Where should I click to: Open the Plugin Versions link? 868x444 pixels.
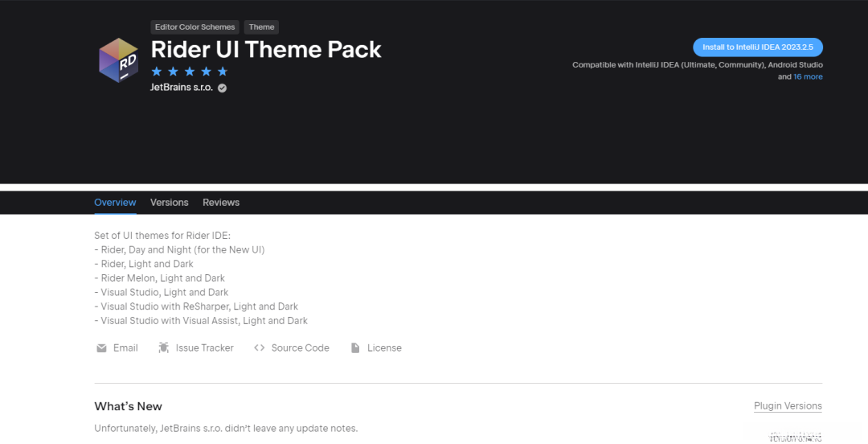[x=788, y=406]
